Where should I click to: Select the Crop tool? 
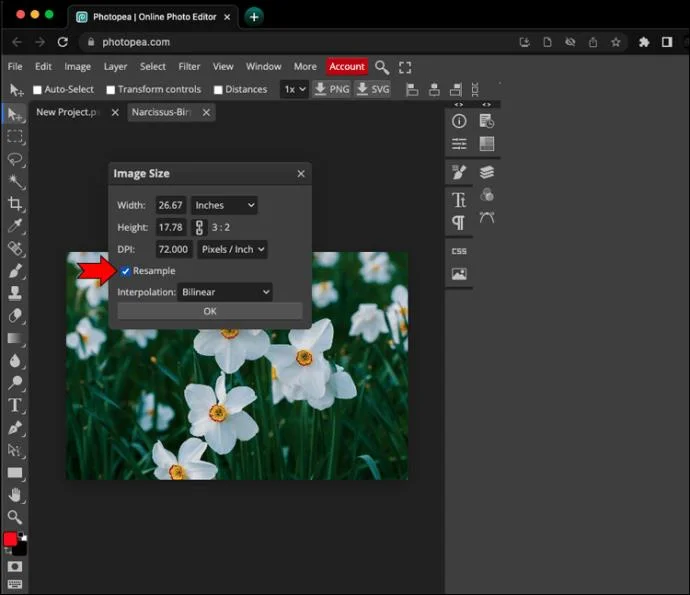pos(15,204)
